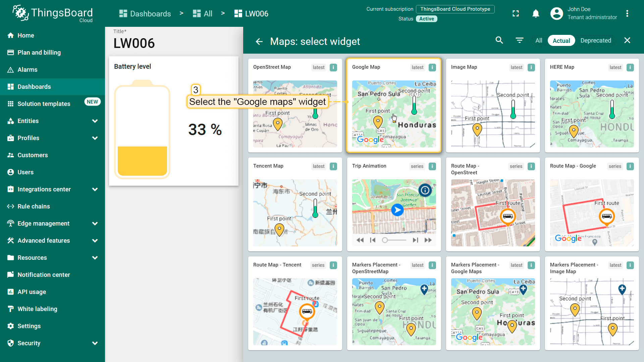Screen dimensions: 644x362
Task: Select the Actual filter toggle
Action: click(561, 41)
